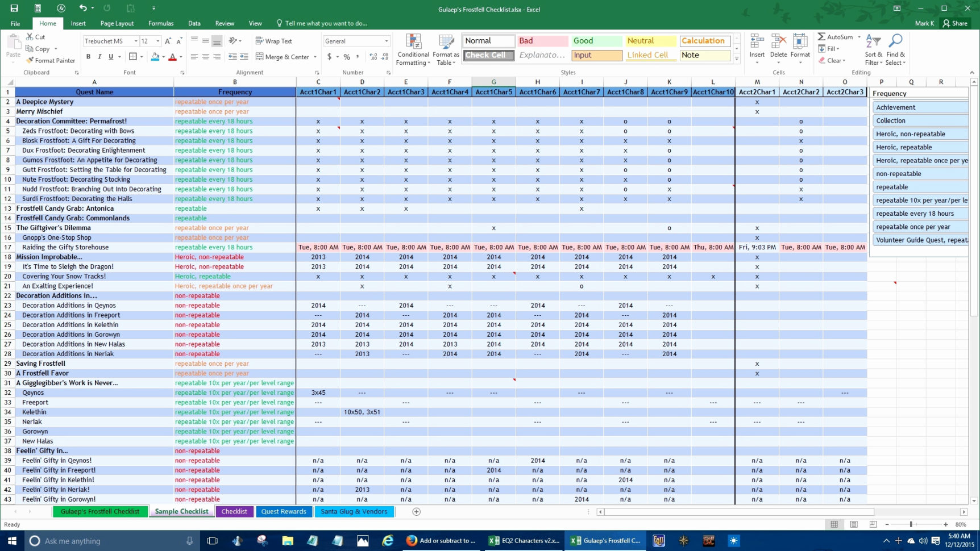
Task: Select the Percent Style icon
Action: pyautogui.click(x=346, y=57)
